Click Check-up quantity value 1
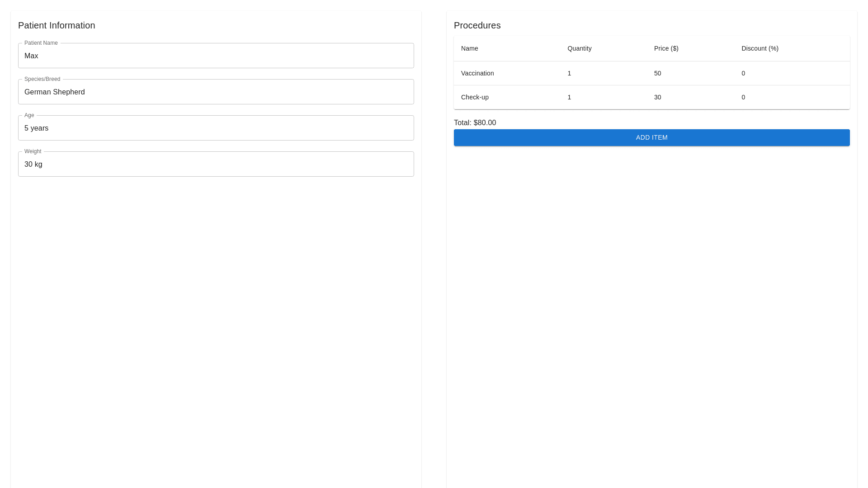Screen dimensions: 868x488 pos(569,97)
